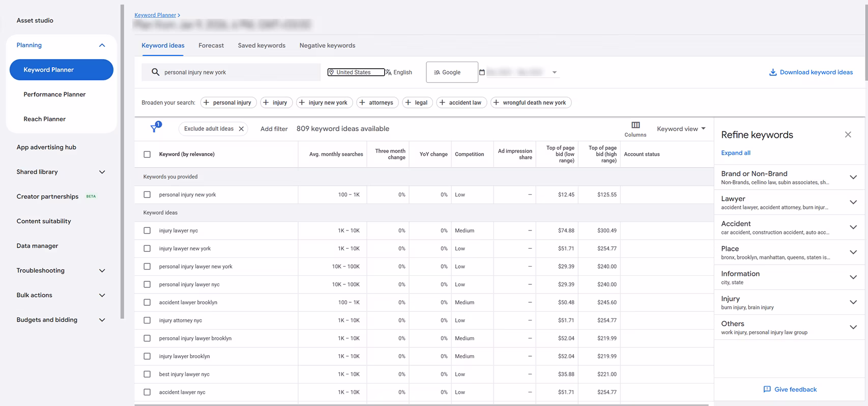Check the 'personal injury lawyer nyc' row
868x406 pixels.
point(147,284)
